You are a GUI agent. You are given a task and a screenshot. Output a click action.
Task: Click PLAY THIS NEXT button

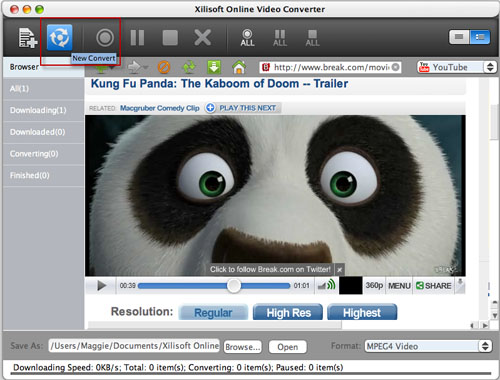(242, 108)
